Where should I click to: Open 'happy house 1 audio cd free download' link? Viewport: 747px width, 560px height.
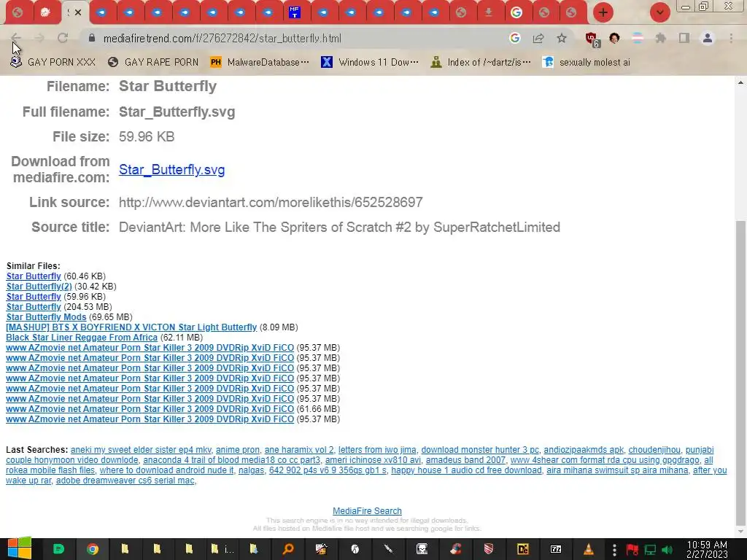point(466,470)
